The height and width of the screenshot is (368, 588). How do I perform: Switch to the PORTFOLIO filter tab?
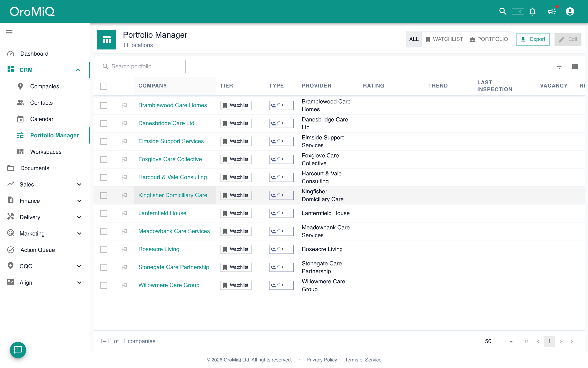click(488, 39)
